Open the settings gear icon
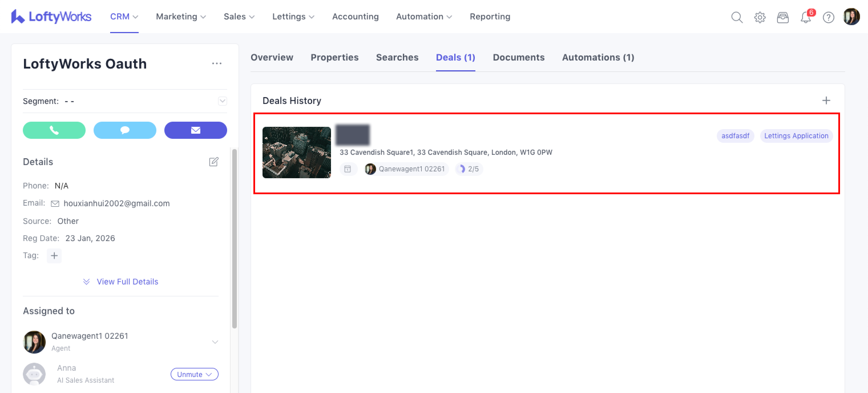Image resolution: width=868 pixels, height=393 pixels. pyautogui.click(x=760, y=17)
